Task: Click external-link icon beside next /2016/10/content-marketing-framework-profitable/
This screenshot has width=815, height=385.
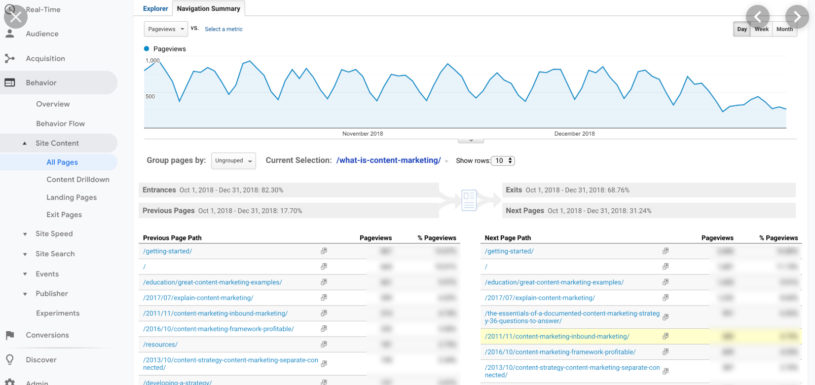Action: [x=665, y=352]
